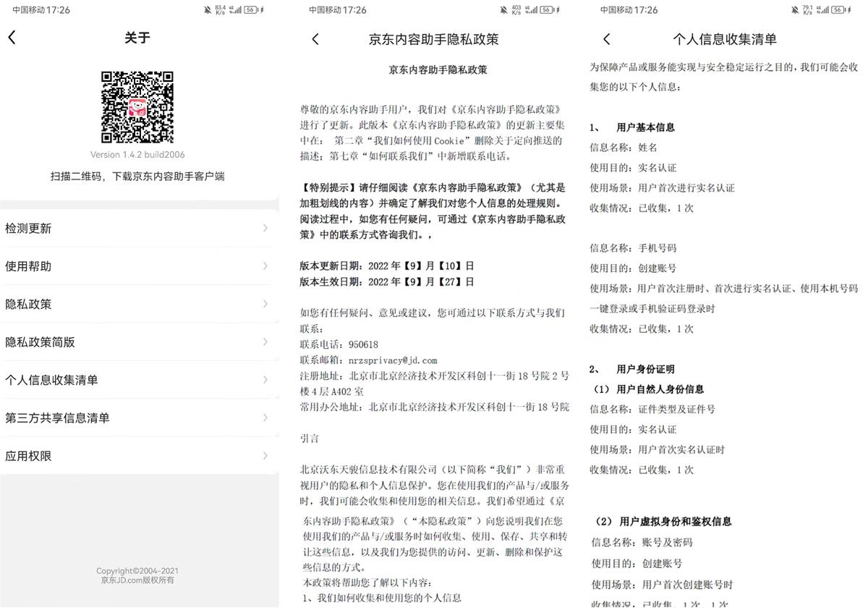This screenshot has width=868, height=610.
Task: Tap chevron beside 第三方共享信息清单
Action: click(265, 418)
